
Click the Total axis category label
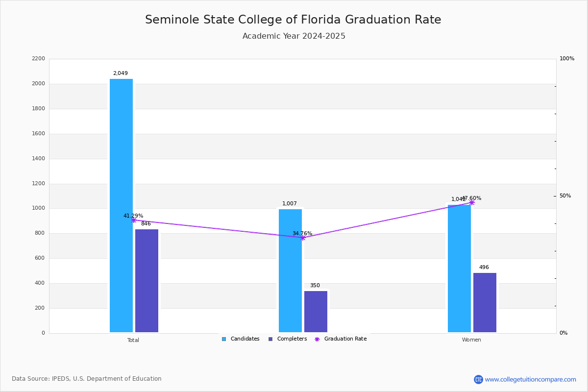click(133, 340)
